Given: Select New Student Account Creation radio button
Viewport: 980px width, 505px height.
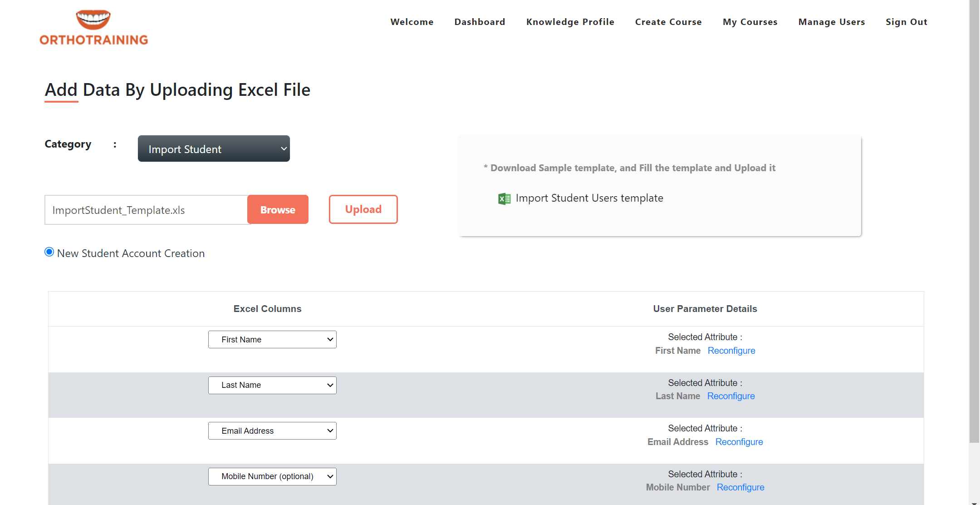Looking at the screenshot, I should click(x=49, y=252).
